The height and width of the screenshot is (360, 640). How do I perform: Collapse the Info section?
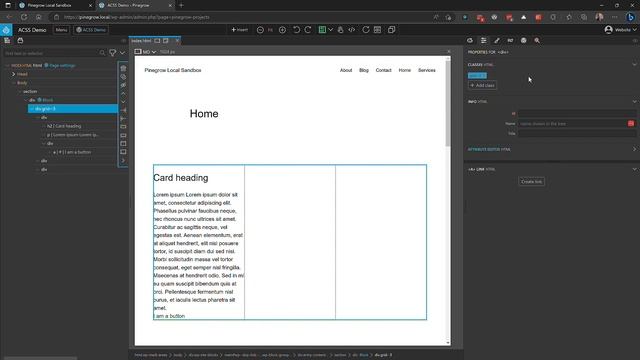pos(634,101)
